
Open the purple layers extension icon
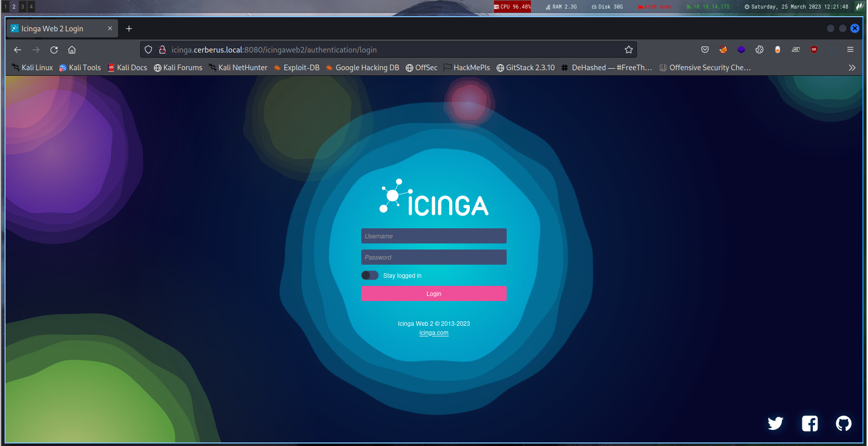pyautogui.click(x=741, y=49)
